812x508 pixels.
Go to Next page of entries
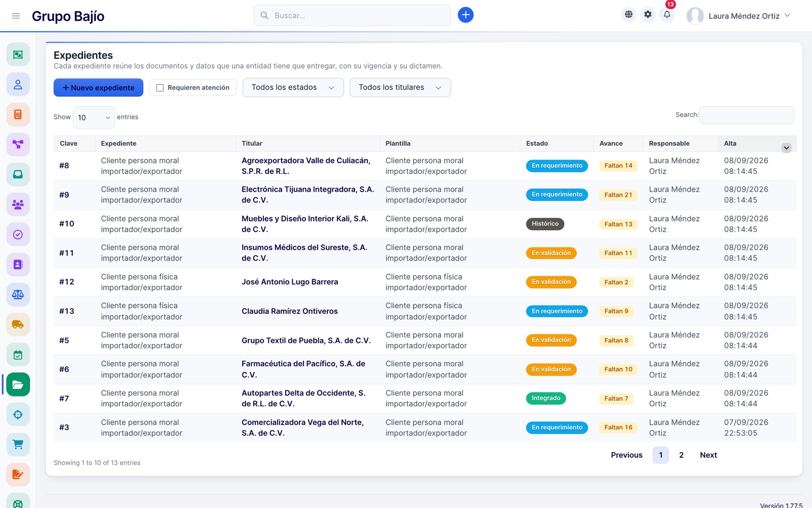(x=708, y=455)
